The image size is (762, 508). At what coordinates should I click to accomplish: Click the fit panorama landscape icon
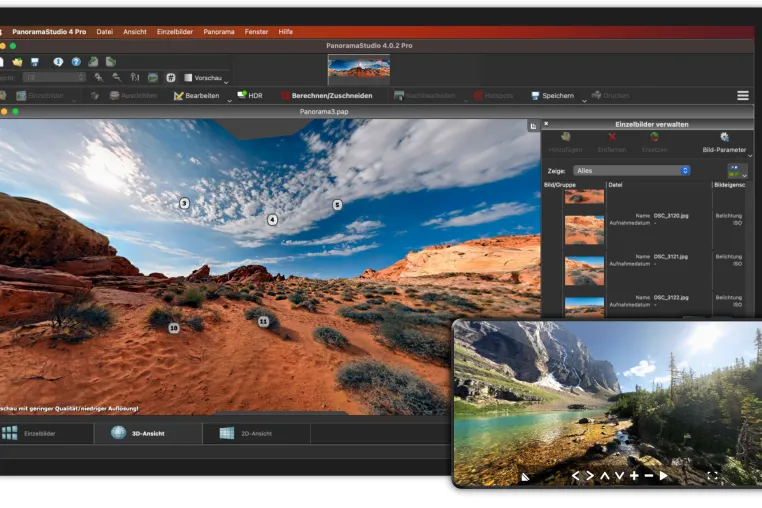click(x=153, y=77)
